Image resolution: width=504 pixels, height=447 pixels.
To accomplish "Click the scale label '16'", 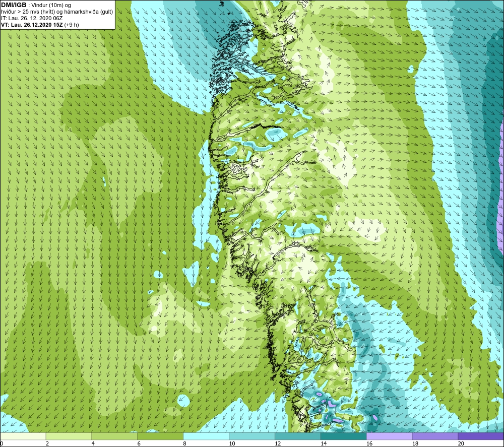I will (x=369, y=443).
